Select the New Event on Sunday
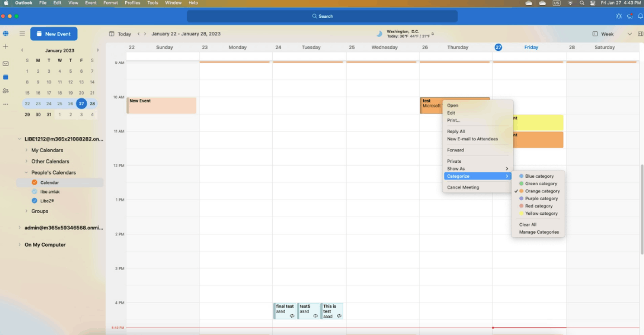Viewport: 644px width, 335px height. [162, 106]
